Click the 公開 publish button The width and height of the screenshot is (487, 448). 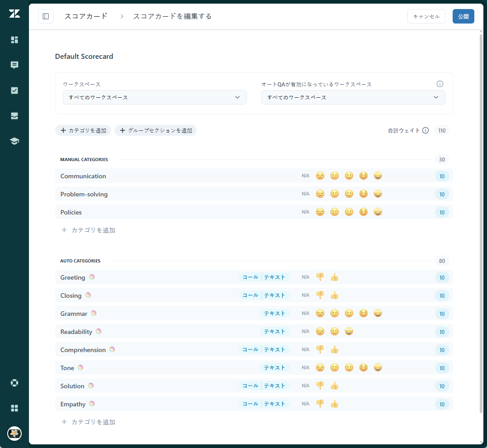[x=463, y=16]
